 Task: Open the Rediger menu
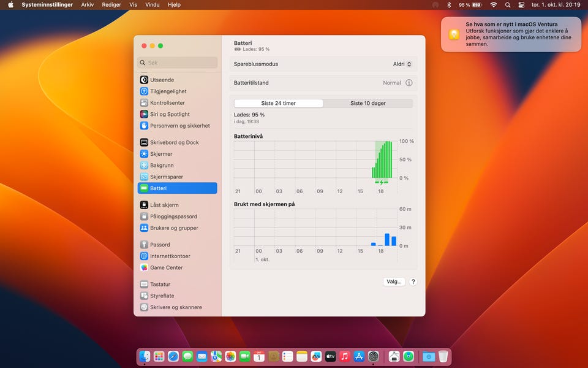[x=111, y=5]
